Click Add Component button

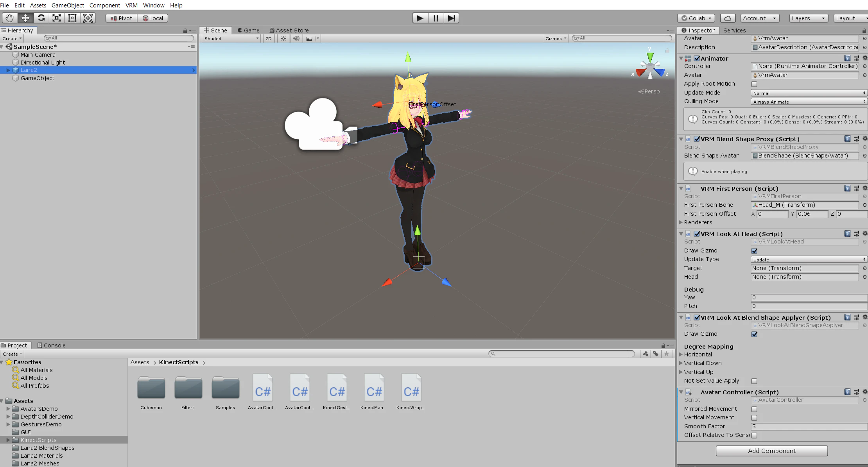pos(772,451)
